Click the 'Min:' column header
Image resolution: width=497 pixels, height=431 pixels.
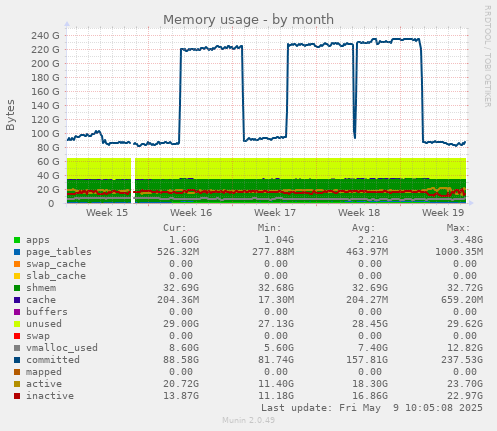point(270,228)
